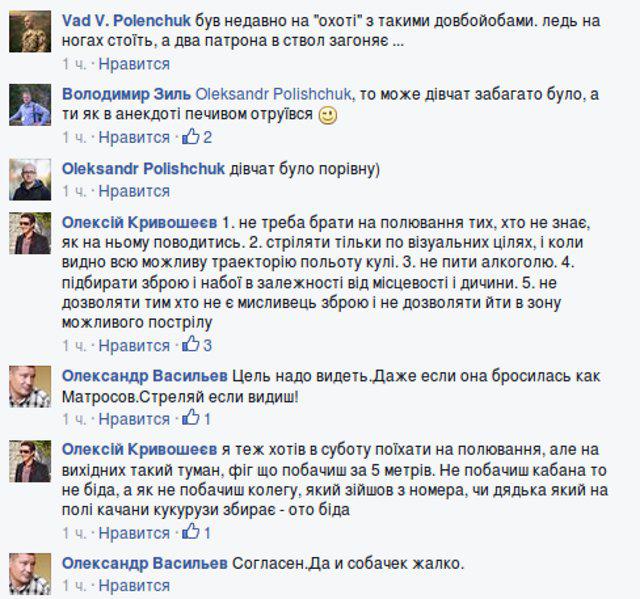Open Oleksandr Polishchuk commenter name

(143, 169)
